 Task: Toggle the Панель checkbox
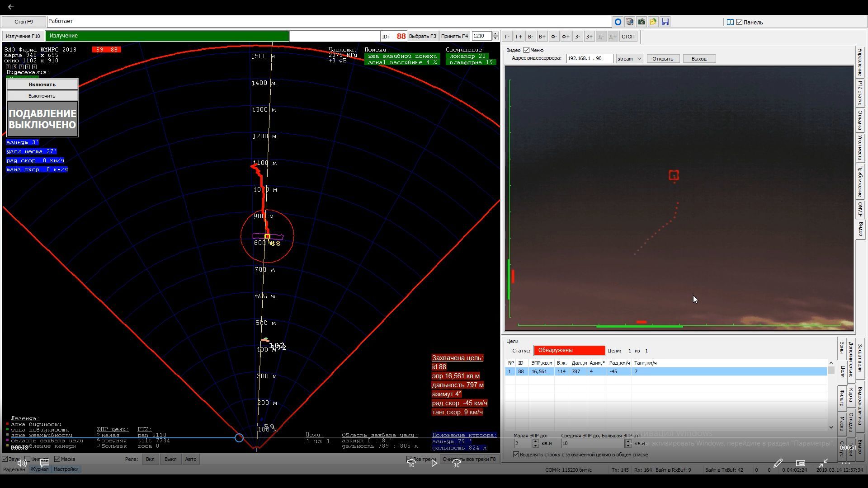point(740,22)
